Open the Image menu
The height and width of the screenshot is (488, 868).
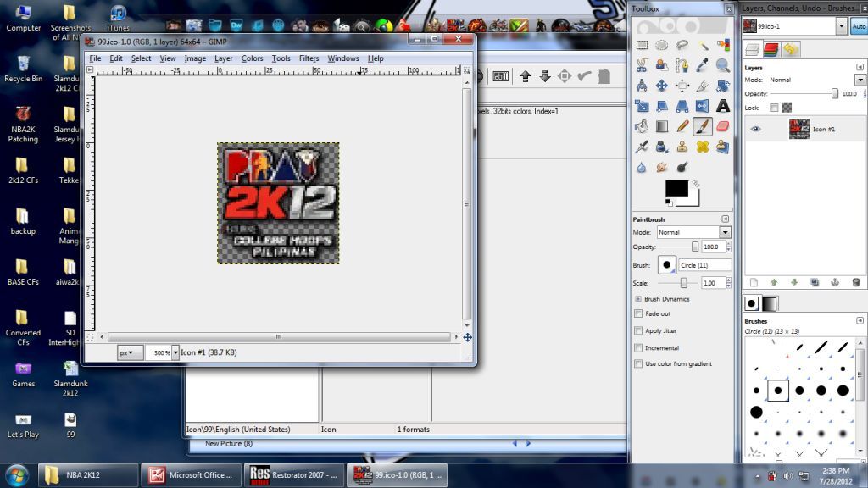(x=195, y=58)
